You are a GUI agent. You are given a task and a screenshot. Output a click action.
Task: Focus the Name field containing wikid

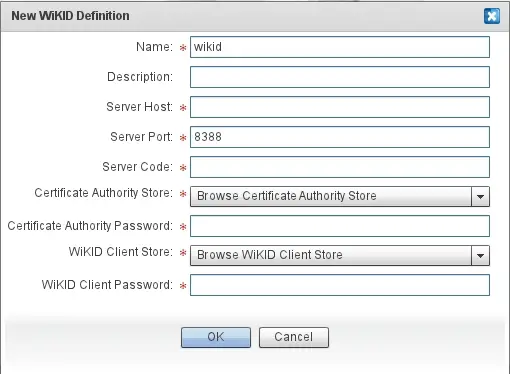340,47
